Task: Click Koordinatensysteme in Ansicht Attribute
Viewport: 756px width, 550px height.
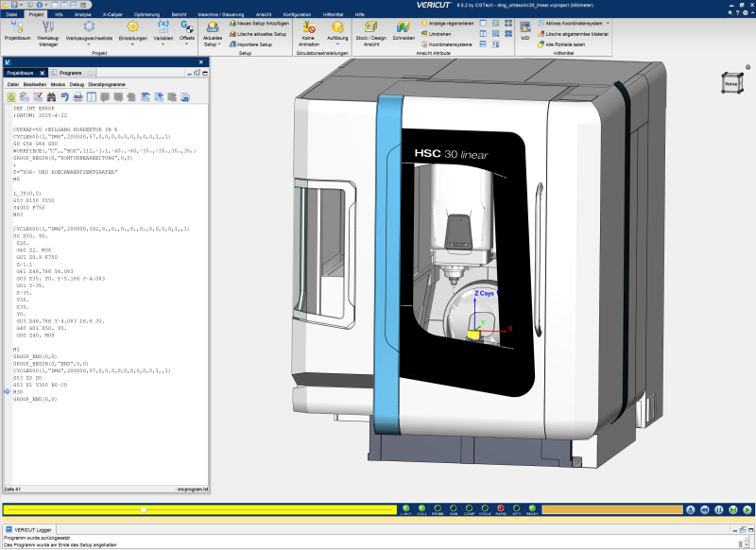Action: [x=446, y=44]
